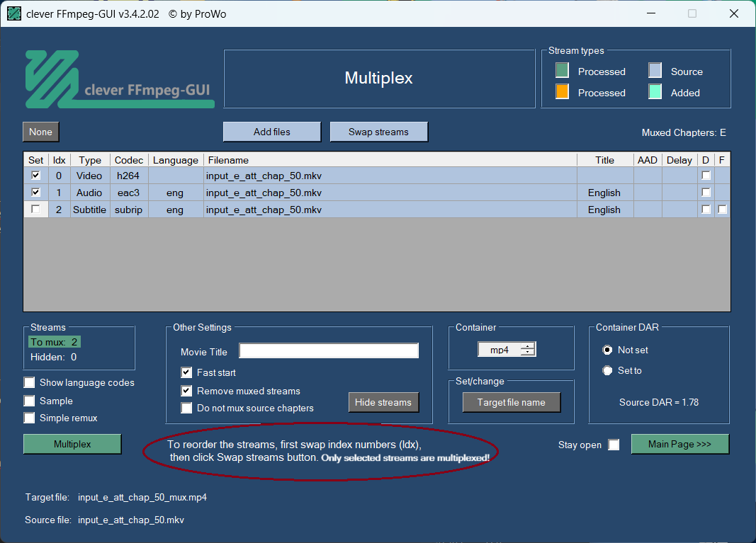Click the Hide streams button

click(x=383, y=402)
